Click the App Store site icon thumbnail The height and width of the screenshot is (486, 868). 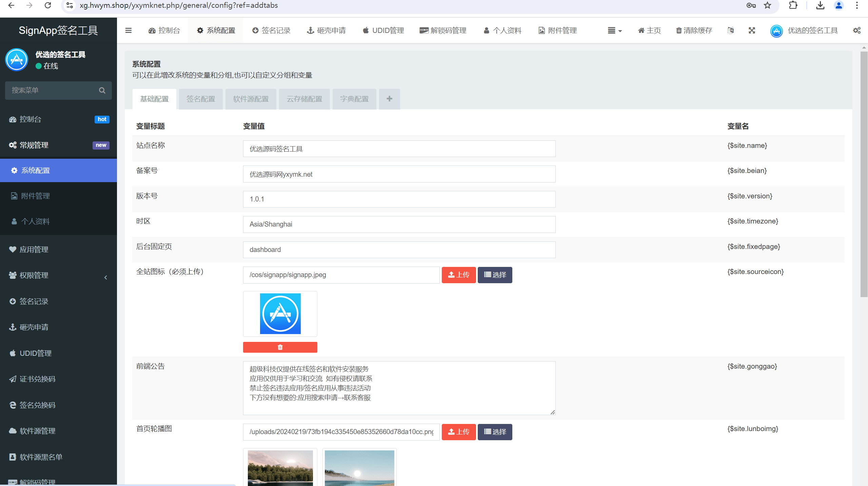[x=280, y=314]
